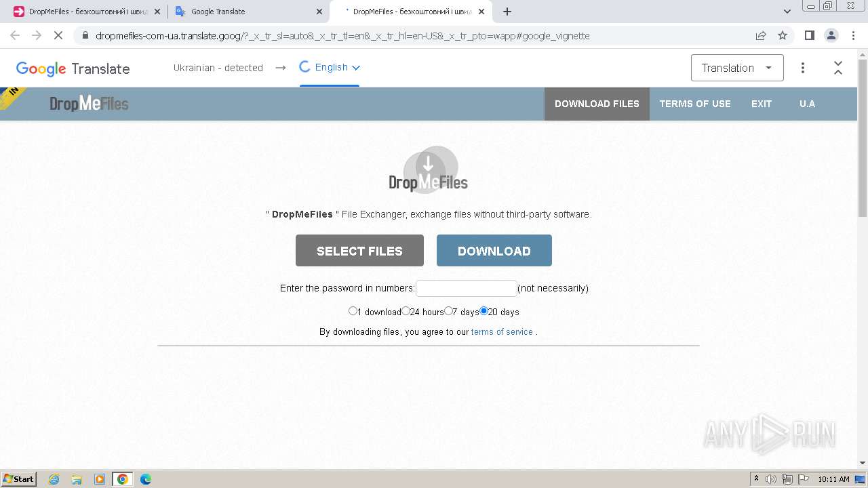Open the browser side panel icon
This screenshot has width=868, height=488.
click(x=809, y=35)
